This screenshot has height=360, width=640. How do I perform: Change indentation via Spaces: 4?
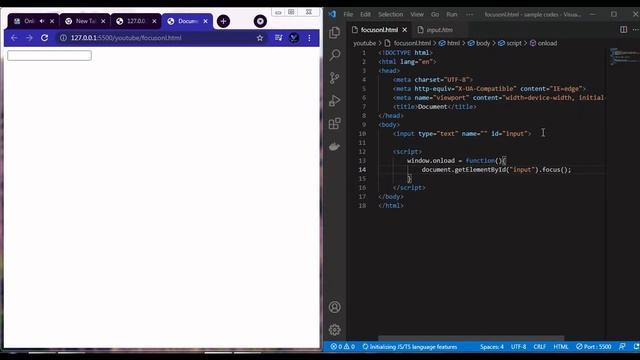491,347
